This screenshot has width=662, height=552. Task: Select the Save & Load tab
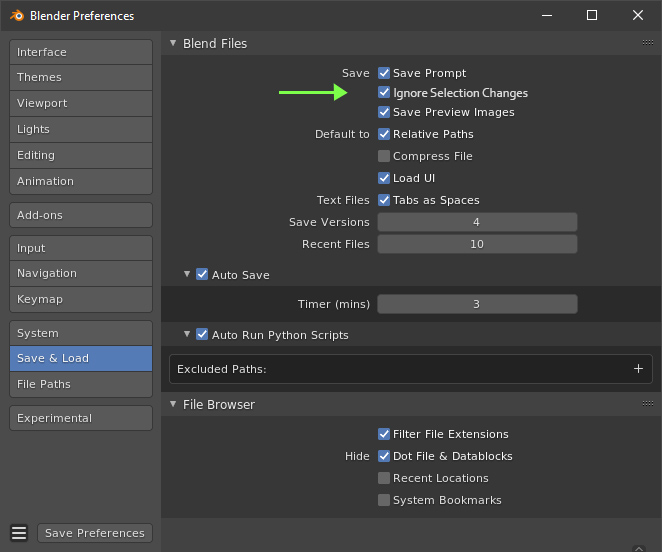[x=81, y=358]
